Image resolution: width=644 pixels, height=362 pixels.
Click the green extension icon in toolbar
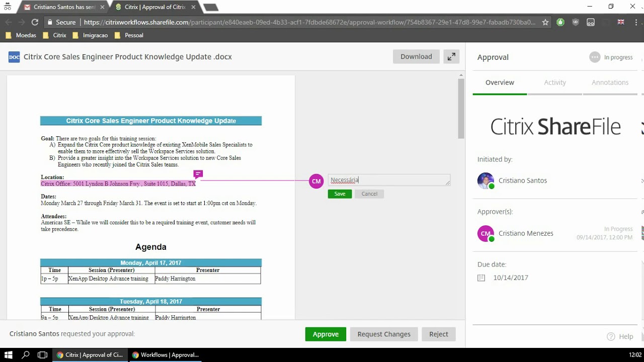point(560,22)
